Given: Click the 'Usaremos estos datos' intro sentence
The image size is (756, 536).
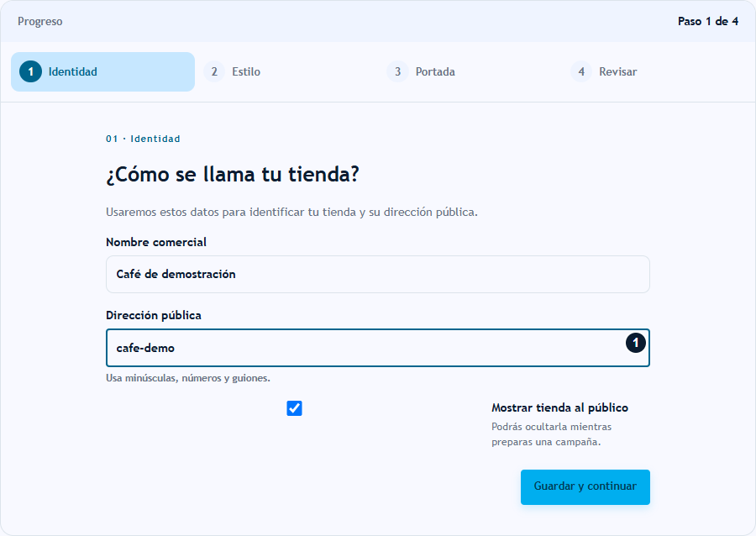Looking at the screenshot, I should tap(291, 212).
